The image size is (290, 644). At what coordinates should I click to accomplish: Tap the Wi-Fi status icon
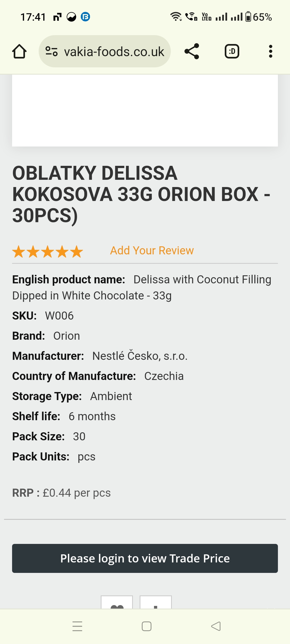click(176, 17)
